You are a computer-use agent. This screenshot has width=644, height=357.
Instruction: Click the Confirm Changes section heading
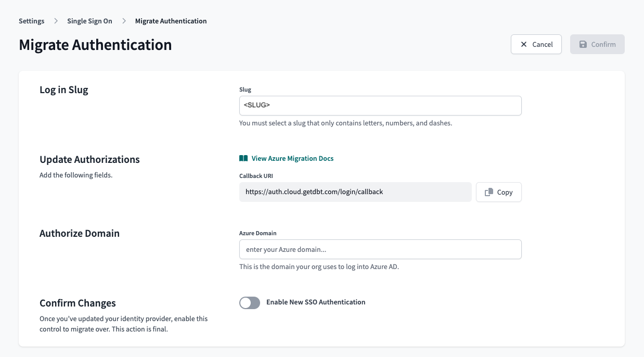tap(78, 303)
